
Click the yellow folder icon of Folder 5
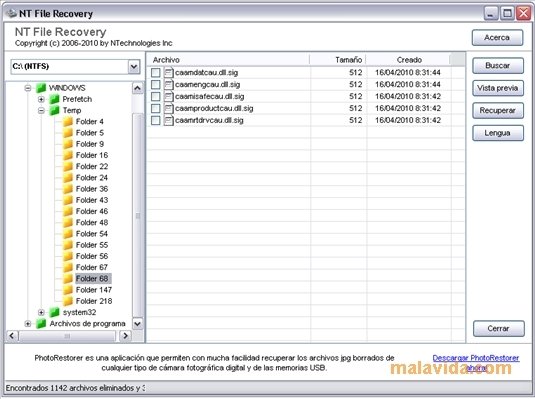click(x=68, y=133)
